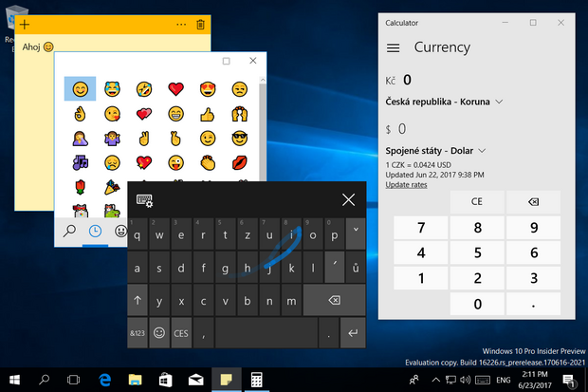Click emoji panel vertical scrollbar
This screenshot has height=392, width=588.
[x=263, y=129]
